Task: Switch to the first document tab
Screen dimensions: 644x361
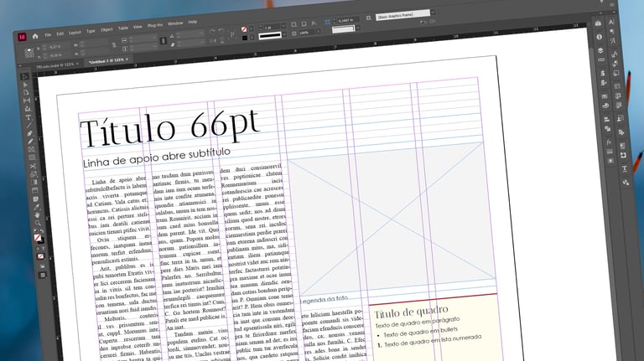Action: pos(55,65)
